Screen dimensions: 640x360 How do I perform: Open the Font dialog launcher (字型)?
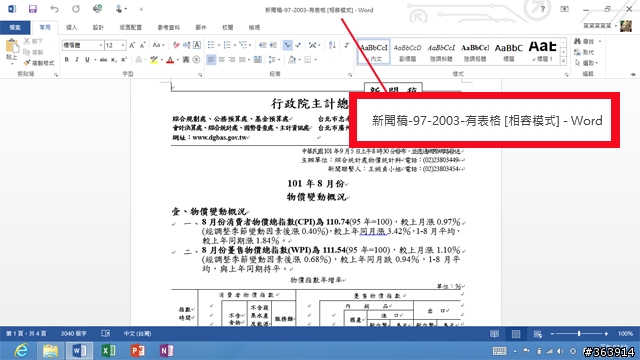[x=200, y=75]
